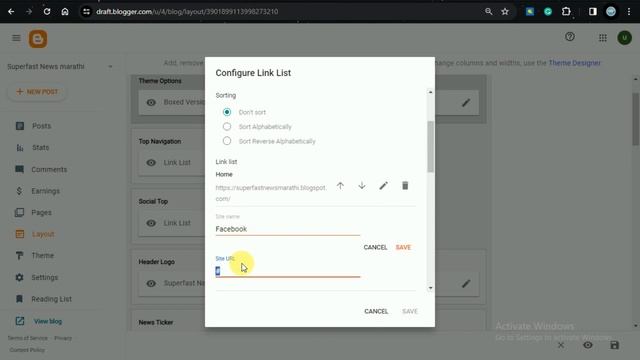Image resolution: width=640 pixels, height=360 pixels.
Task: Reload the Blogger page
Action: tap(47, 12)
